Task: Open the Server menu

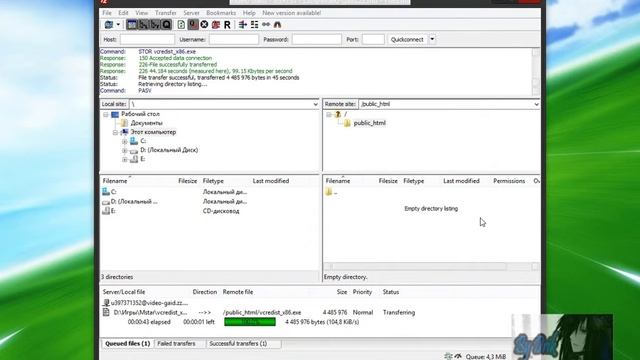Action: [191, 13]
